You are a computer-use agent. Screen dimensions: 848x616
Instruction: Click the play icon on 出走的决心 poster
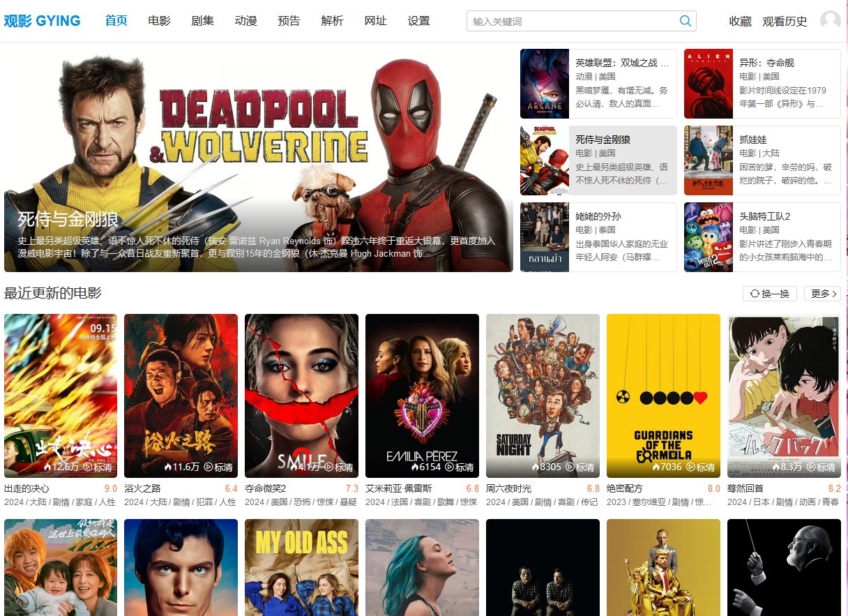[88, 467]
